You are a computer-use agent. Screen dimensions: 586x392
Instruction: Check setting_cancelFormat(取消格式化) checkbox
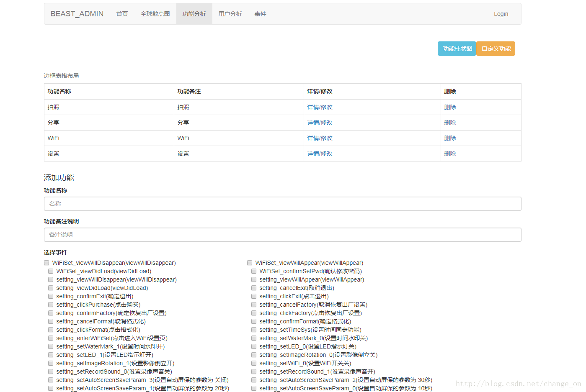pyautogui.click(x=51, y=321)
